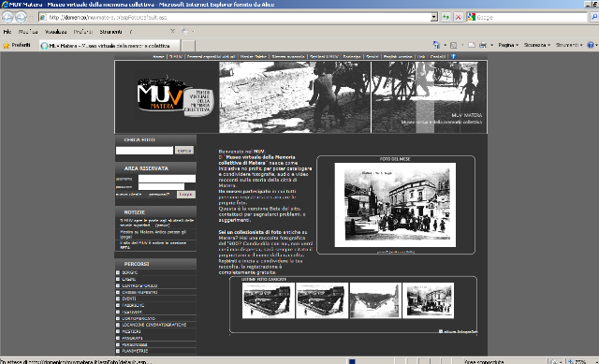Click the Home icon in the command bar

point(436,45)
